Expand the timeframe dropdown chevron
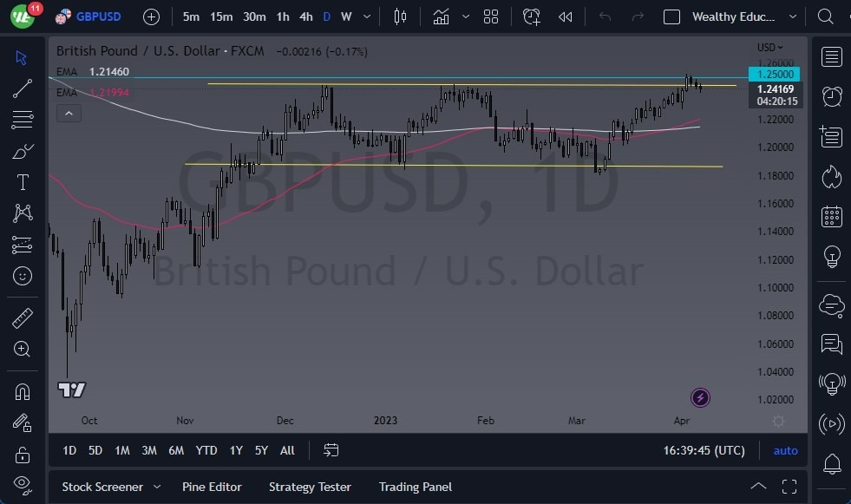The height and width of the screenshot is (504, 851). [366, 16]
